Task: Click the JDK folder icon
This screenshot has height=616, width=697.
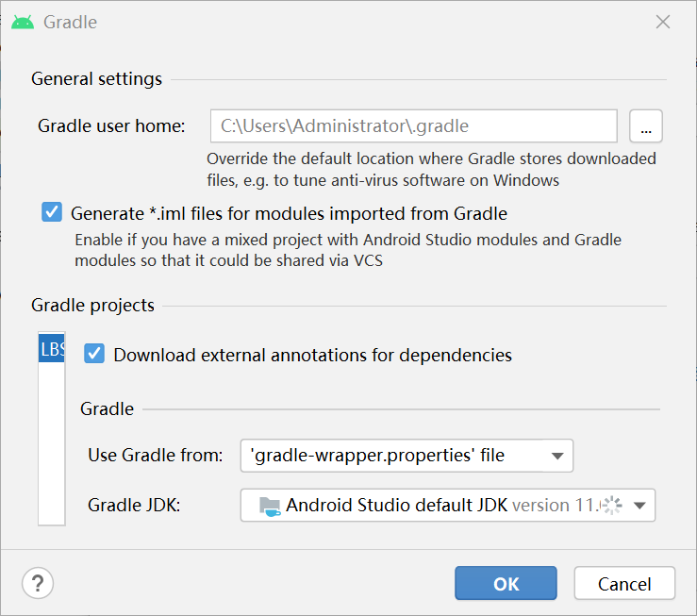Action: 270,507
